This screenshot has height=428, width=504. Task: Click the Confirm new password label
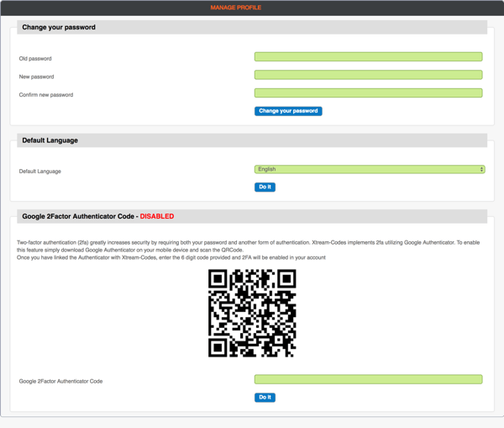[46, 95]
